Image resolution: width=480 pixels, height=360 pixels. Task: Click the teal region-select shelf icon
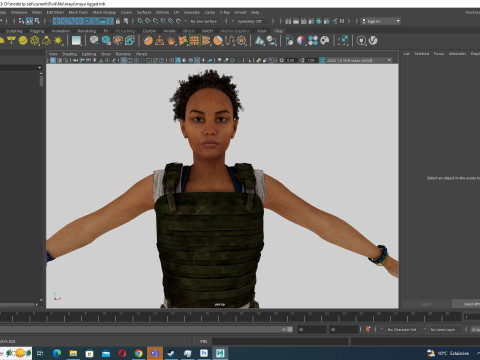point(343,41)
